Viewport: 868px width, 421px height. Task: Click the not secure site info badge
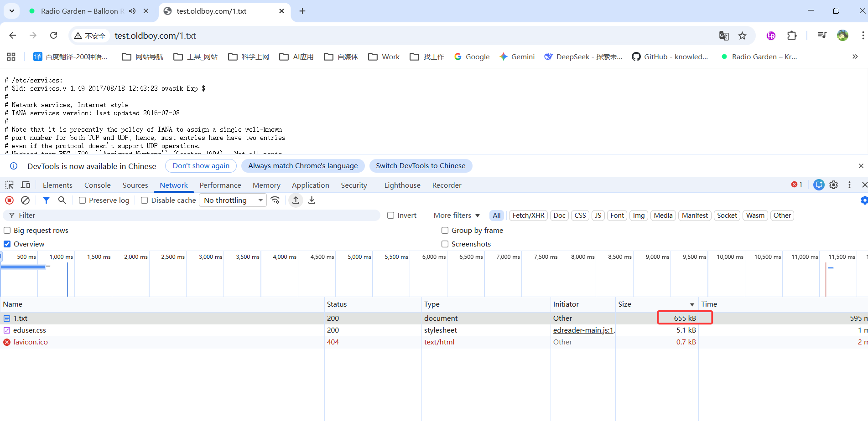[90, 36]
